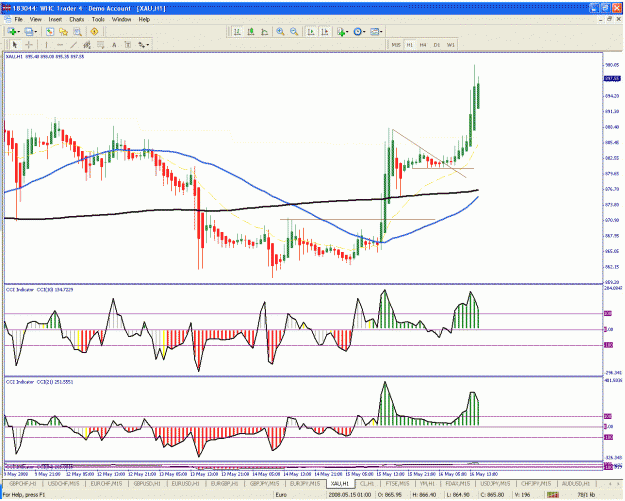Open the Terminal window magnifier icon
This screenshot has width=625, height=501.
[77, 31]
